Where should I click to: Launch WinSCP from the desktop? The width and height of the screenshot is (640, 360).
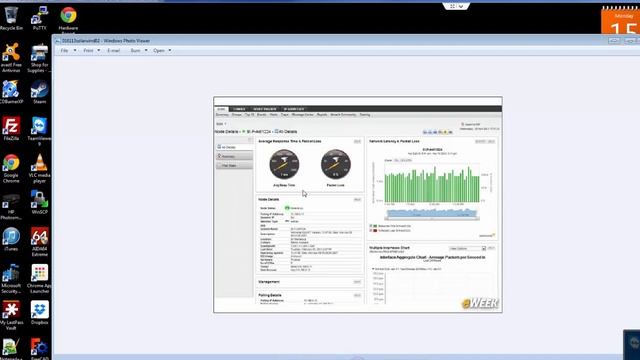pos(39,203)
